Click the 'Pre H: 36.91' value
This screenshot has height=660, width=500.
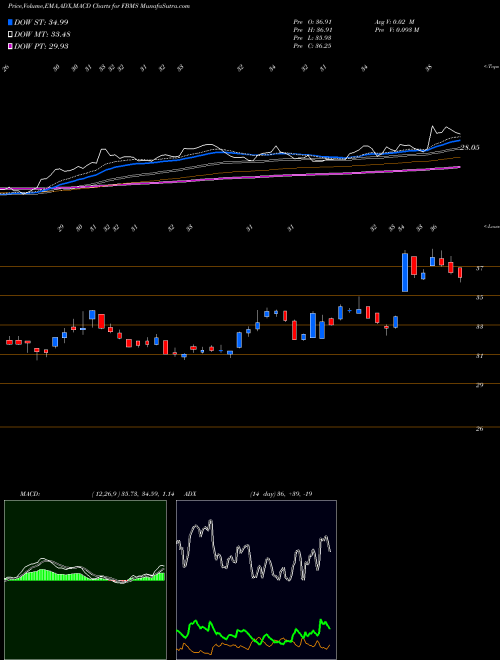[x=312, y=30]
